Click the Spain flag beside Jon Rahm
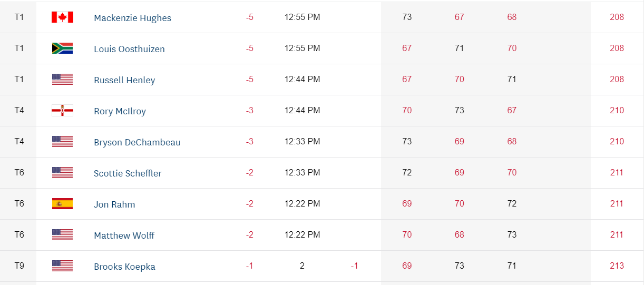Viewport: 644px width, 285px height. click(62, 204)
